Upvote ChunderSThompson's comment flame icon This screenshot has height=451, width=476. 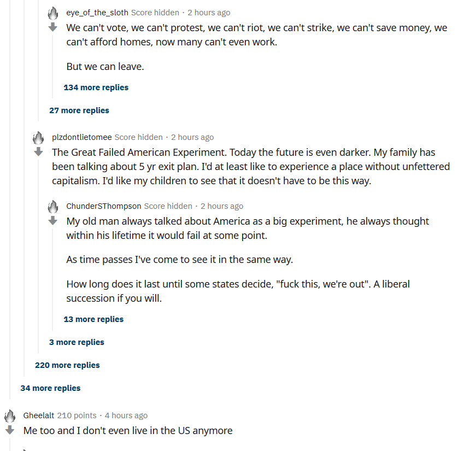(x=53, y=207)
